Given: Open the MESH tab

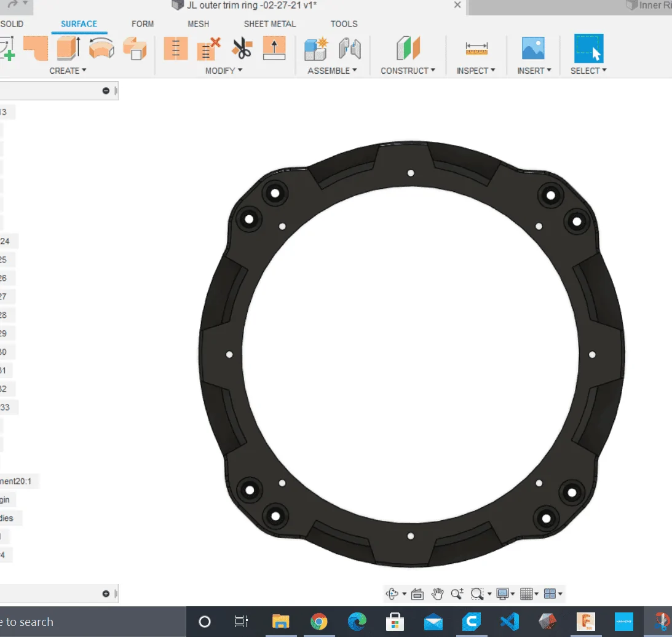Looking at the screenshot, I should [199, 24].
